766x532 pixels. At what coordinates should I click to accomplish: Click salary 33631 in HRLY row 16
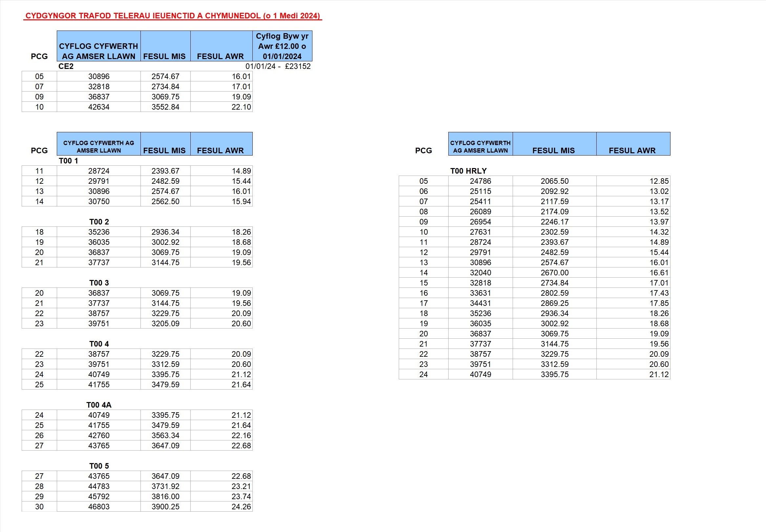pos(480,293)
